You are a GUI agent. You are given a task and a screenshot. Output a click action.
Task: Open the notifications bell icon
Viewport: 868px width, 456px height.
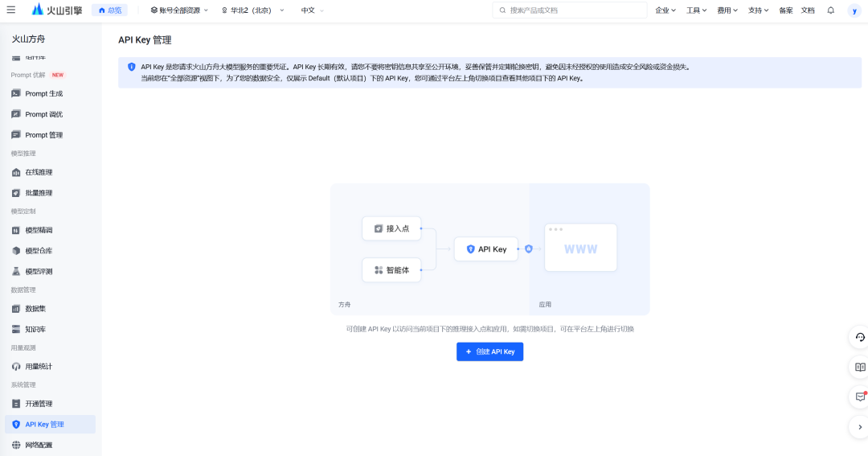[830, 10]
